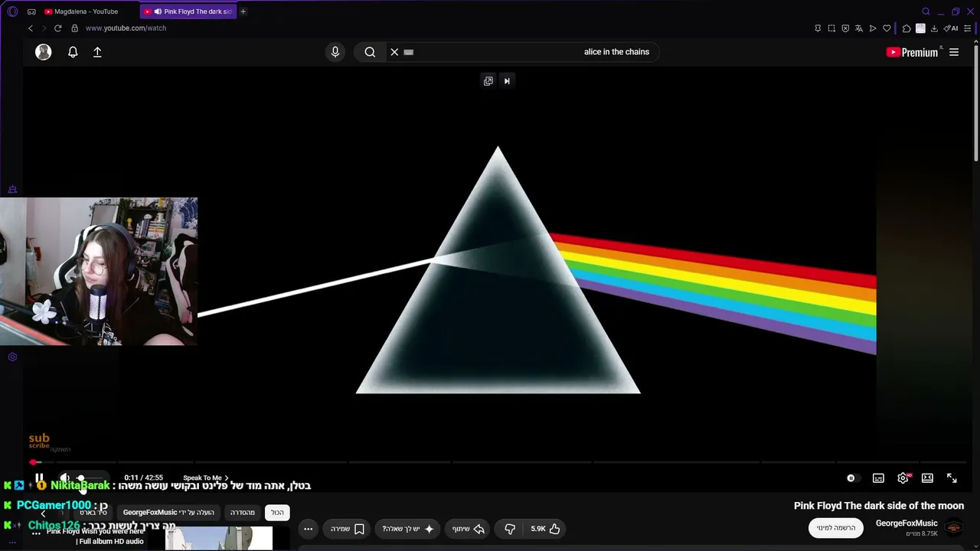Open YouTube notifications bell

(73, 52)
